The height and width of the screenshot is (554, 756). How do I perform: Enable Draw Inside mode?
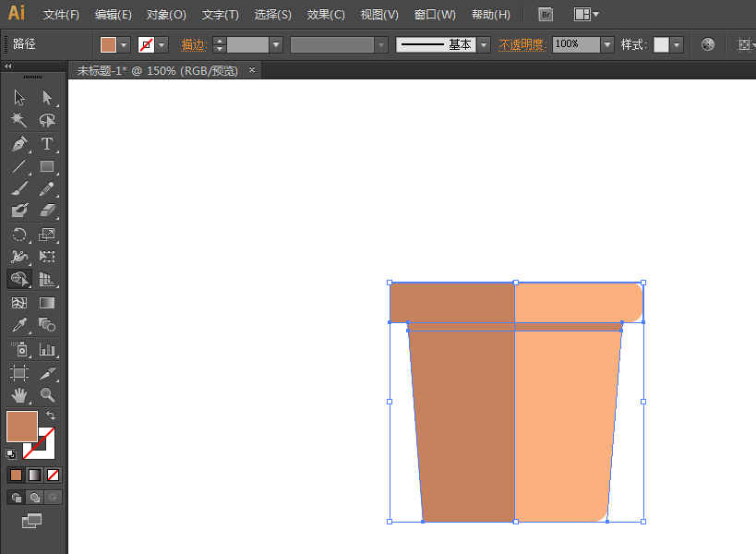53,497
